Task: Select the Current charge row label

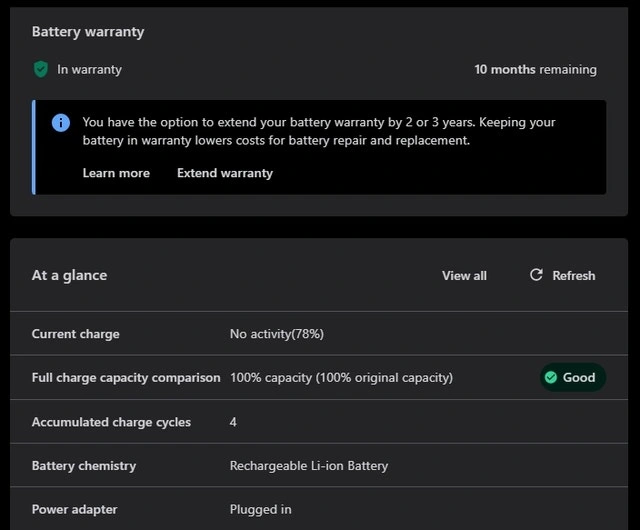Action: [x=75, y=334]
